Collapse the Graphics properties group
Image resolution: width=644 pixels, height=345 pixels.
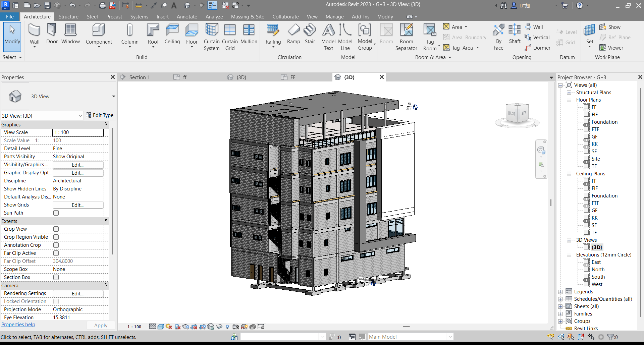click(x=106, y=124)
